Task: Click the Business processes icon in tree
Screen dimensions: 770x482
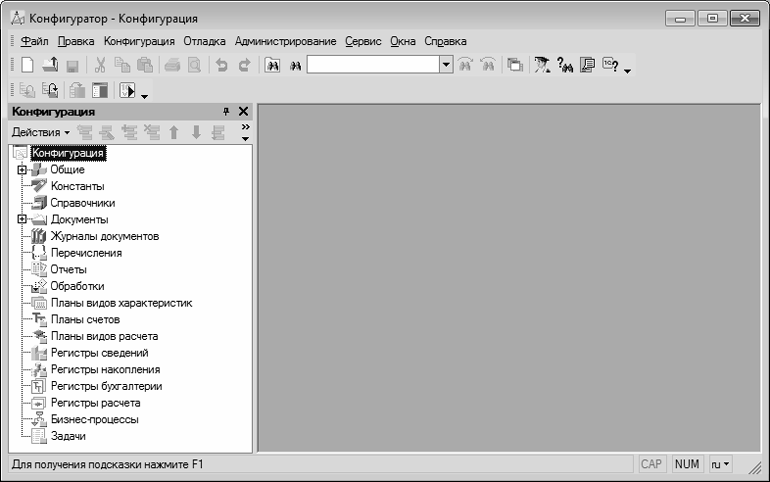Action: (39, 420)
